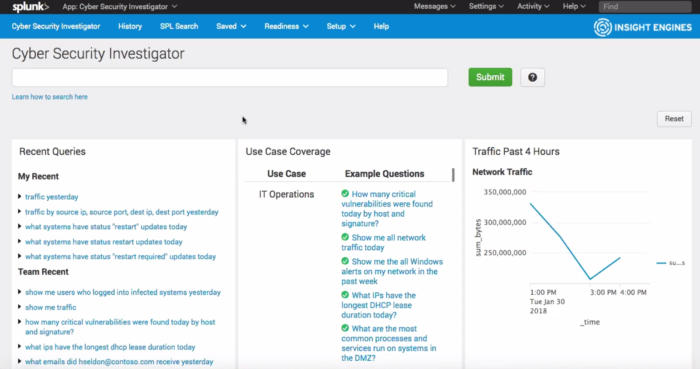Click green check beside critical vulnerabilities question
Image resolution: width=700 pixels, height=369 pixels.
tap(345, 194)
